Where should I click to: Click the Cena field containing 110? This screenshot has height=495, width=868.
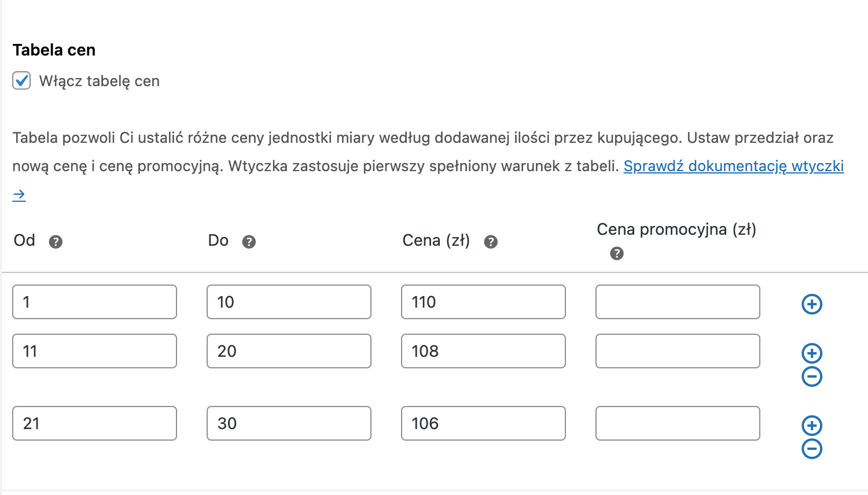coord(483,302)
